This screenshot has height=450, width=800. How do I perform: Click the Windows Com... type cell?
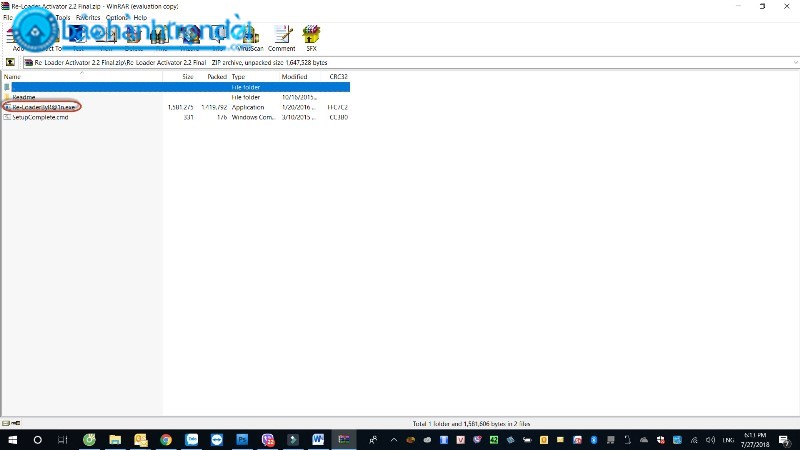coord(253,117)
